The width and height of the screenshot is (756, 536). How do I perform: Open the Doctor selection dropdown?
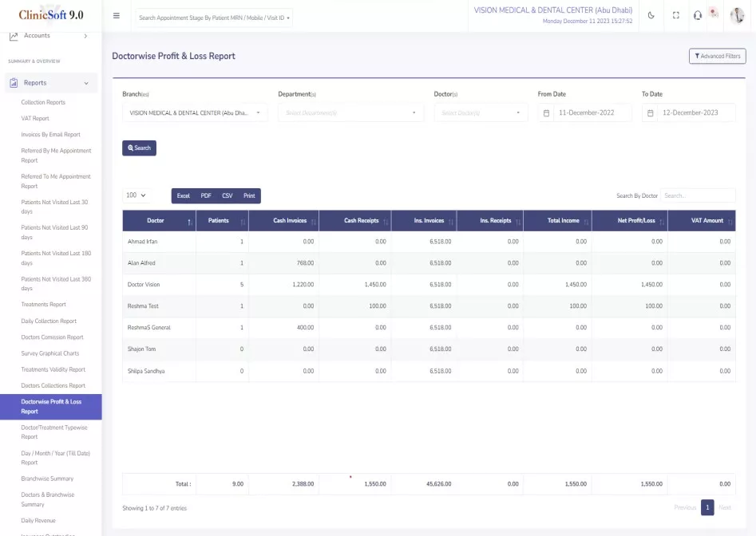(481, 113)
